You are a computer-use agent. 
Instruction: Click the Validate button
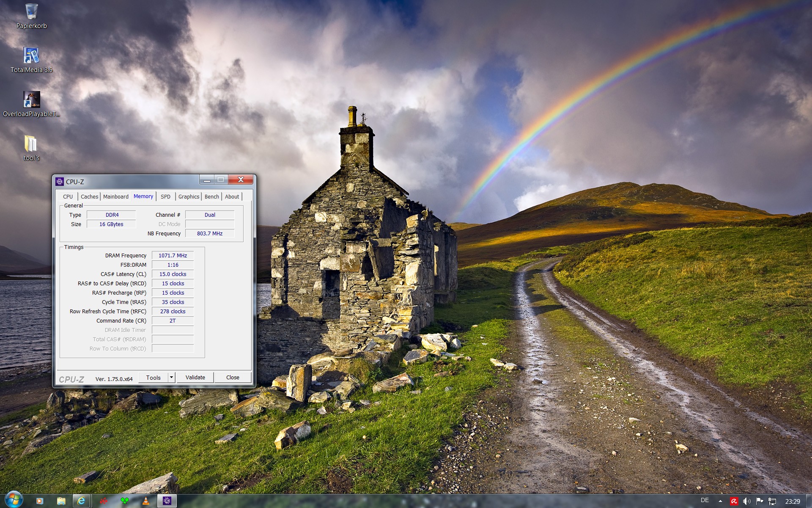click(195, 377)
